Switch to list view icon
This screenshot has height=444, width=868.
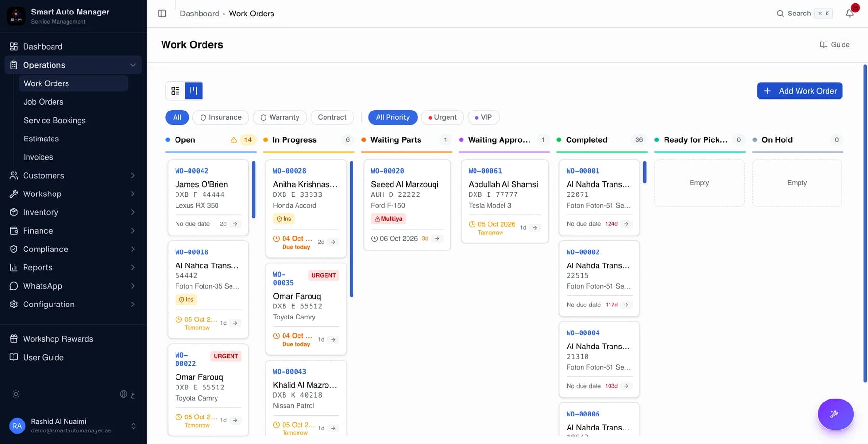(176, 91)
